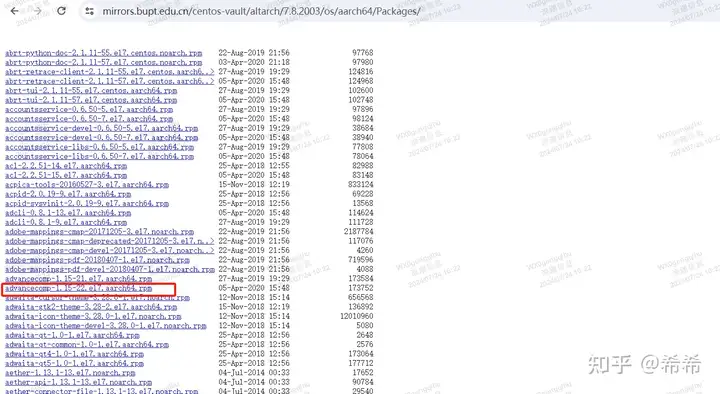
Task: Click the browser forward arrow
Action: (x=38, y=11)
